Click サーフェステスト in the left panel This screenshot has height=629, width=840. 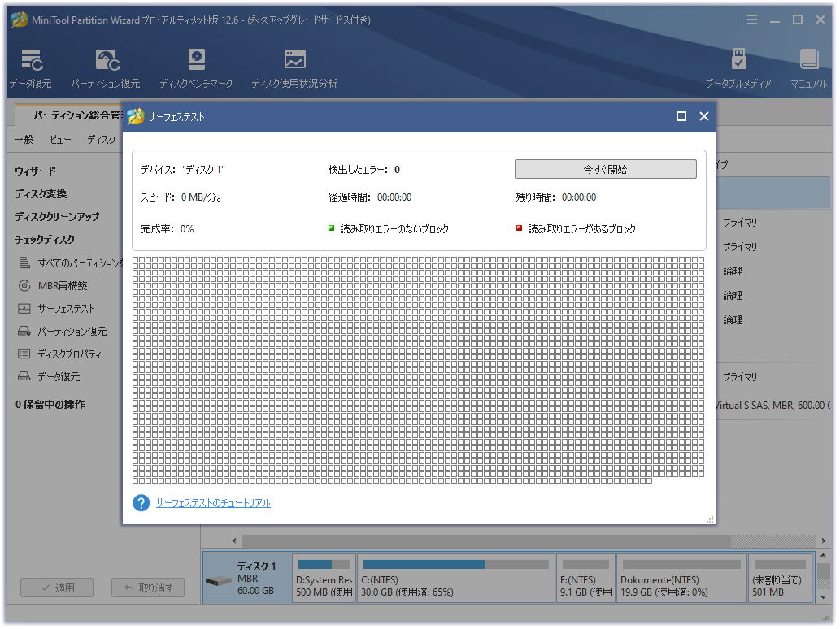[x=66, y=309]
